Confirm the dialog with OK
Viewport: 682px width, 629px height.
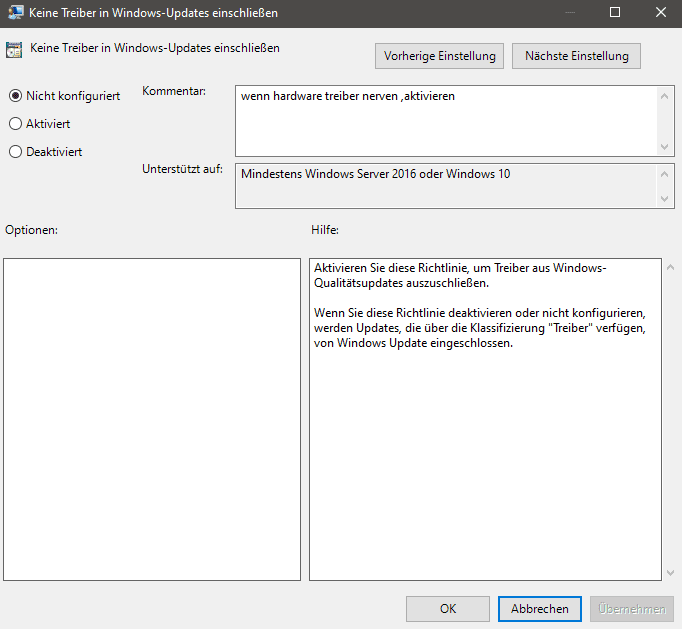pos(448,609)
